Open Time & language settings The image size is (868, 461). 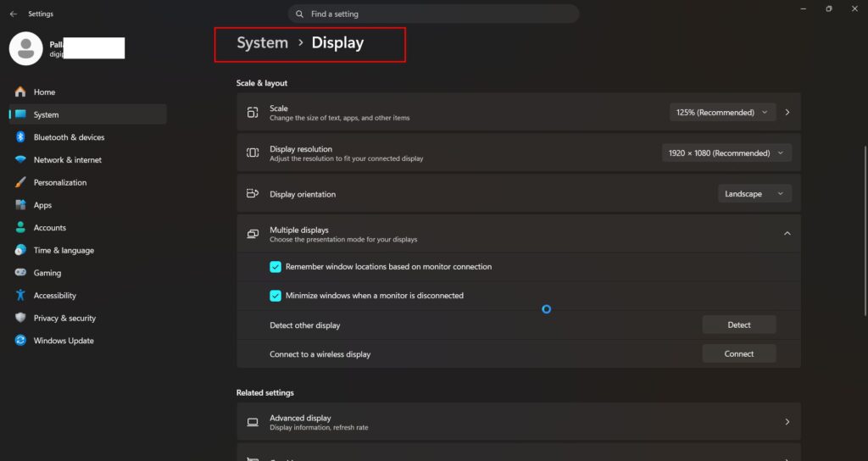(87, 250)
